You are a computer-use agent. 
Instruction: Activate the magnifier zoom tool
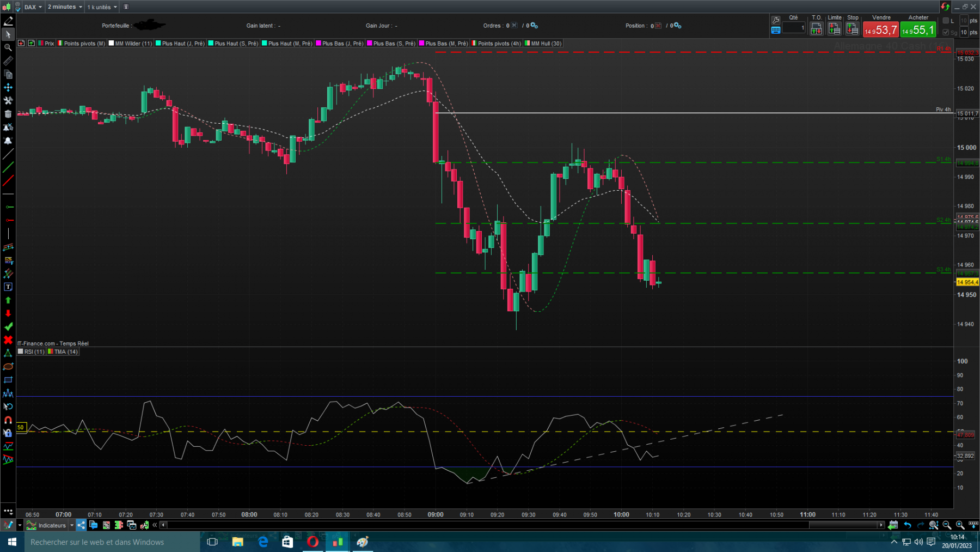(8, 48)
